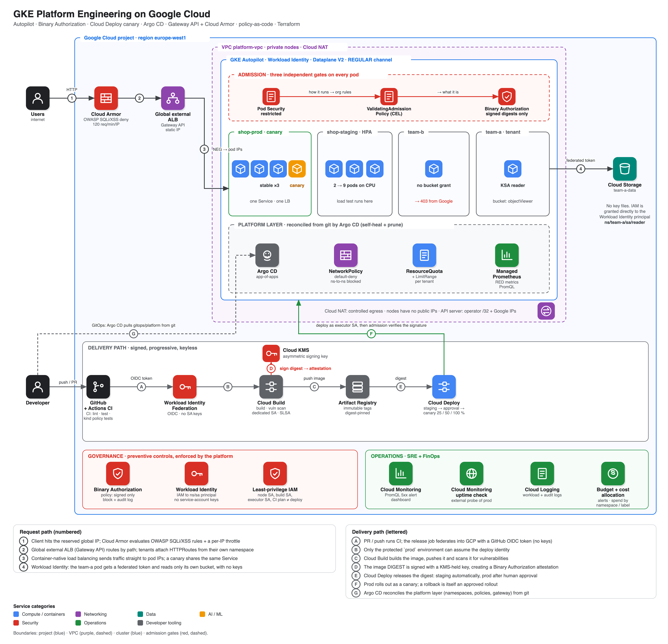Viewport: 668px width, 644px height.
Task: Select the Cloud Storage bucket icon
Action: pyautogui.click(x=625, y=169)
